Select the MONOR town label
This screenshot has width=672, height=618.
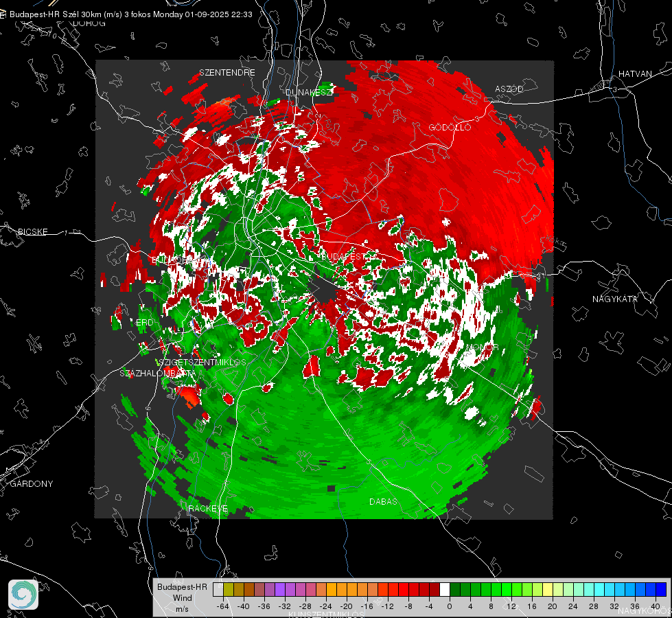pyautogui.click(x=483, y=347)
